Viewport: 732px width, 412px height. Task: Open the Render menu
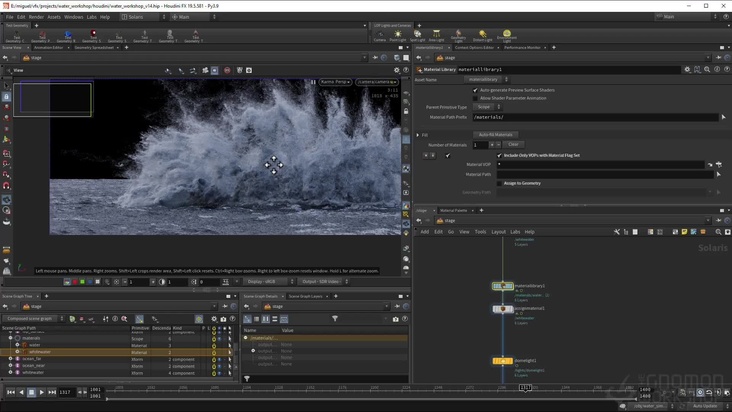36,17
